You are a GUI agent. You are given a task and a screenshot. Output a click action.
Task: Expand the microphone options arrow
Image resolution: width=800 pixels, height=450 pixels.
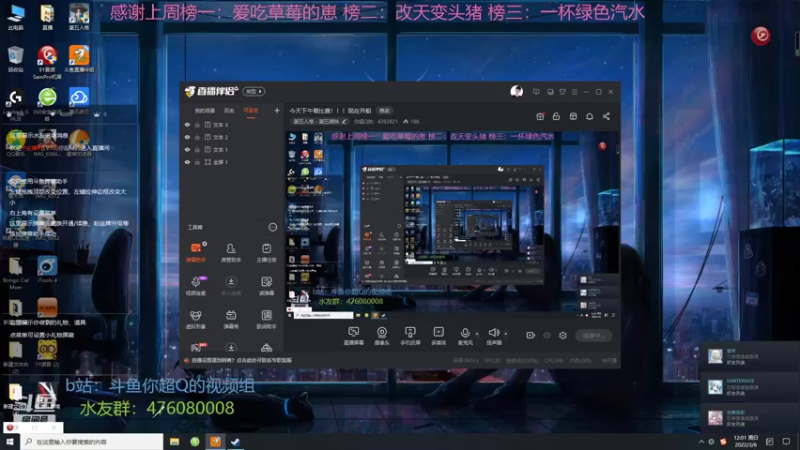point(477,334)
